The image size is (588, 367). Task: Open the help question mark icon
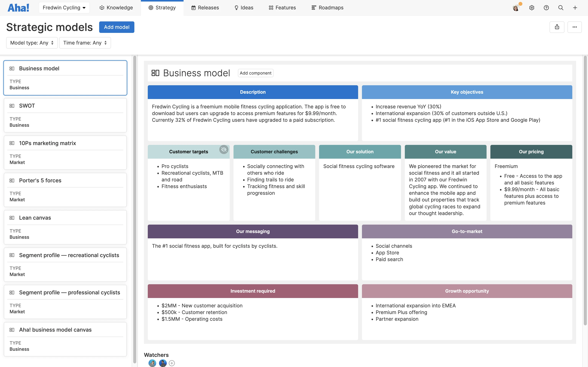pos(546,8)
